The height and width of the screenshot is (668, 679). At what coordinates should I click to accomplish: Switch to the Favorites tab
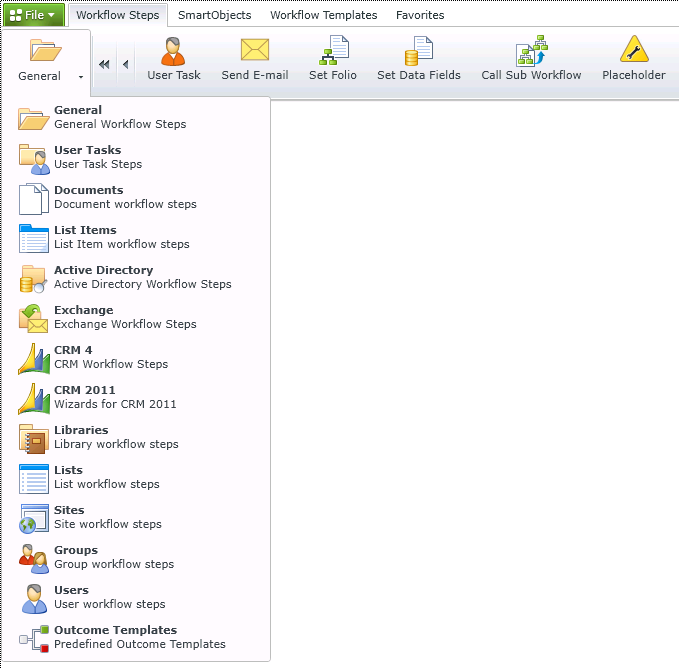[x=420, y=15]
